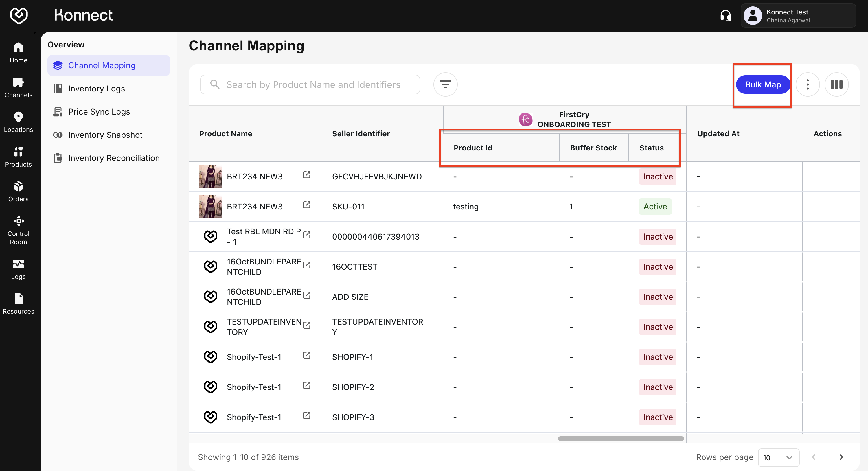Click product thumbnail for GFCVHJEFVBJKJNEWD row
Image resolution: width=868 pixels, height=471 pixels.
[x=210, y=176]
